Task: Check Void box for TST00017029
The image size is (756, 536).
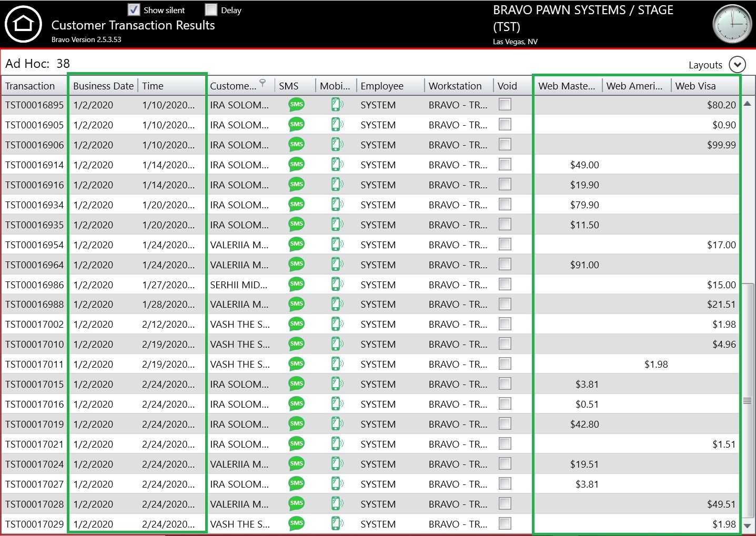Action: click(505, 524)
